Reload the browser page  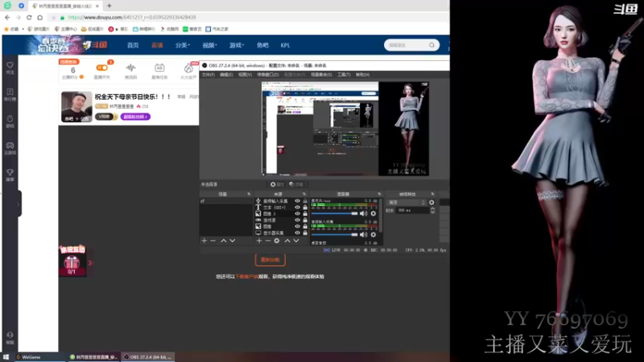point(29,17)
